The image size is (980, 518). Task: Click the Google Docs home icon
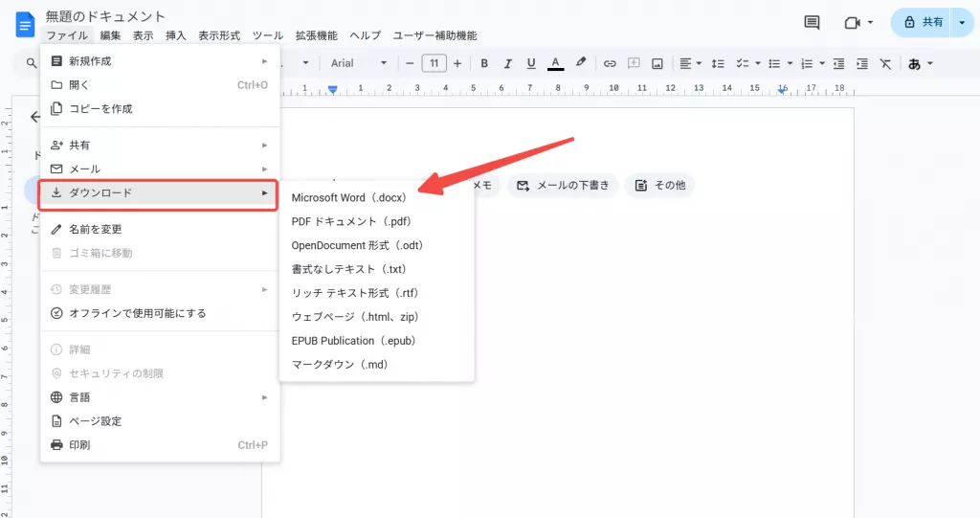pos(25,24)
